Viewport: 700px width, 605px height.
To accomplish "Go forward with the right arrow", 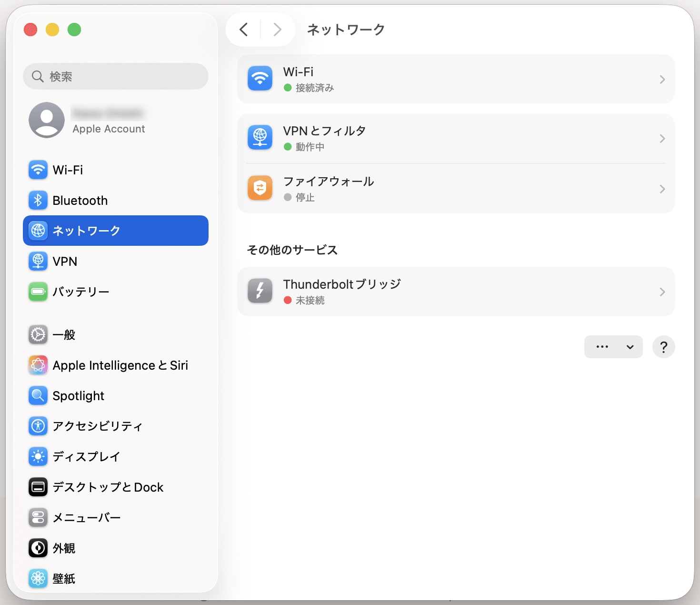I will coord(277,30).
